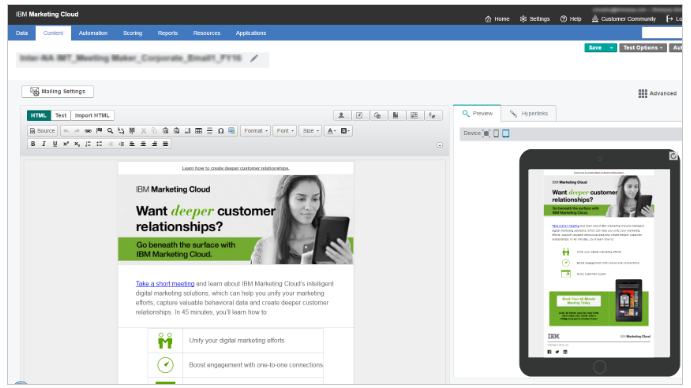Open the Reports menu tab
Image resolution: width=691 pixels, height=388 pixels.
pyautogui.click(x=168, y=33)
